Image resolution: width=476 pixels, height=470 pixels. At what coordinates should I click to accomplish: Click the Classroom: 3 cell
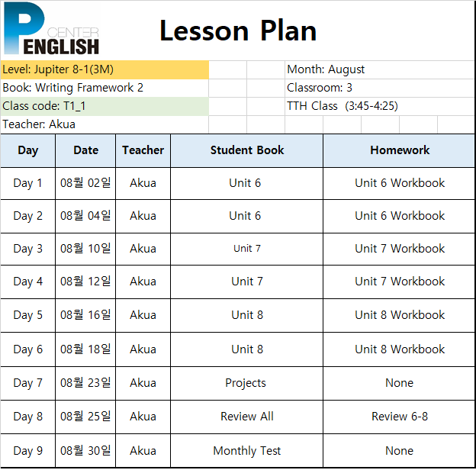tap(380, 88)
